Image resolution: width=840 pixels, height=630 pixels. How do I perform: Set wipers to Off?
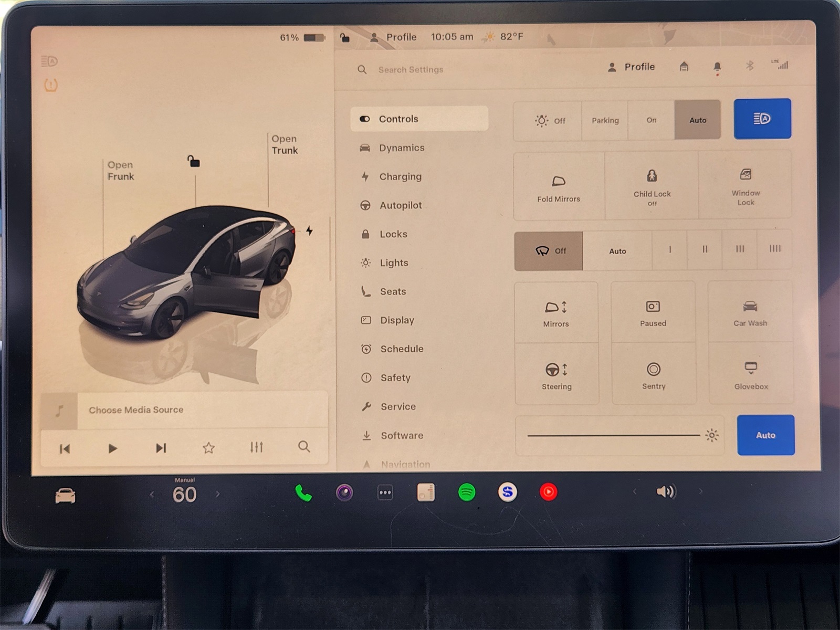point(548,251)
